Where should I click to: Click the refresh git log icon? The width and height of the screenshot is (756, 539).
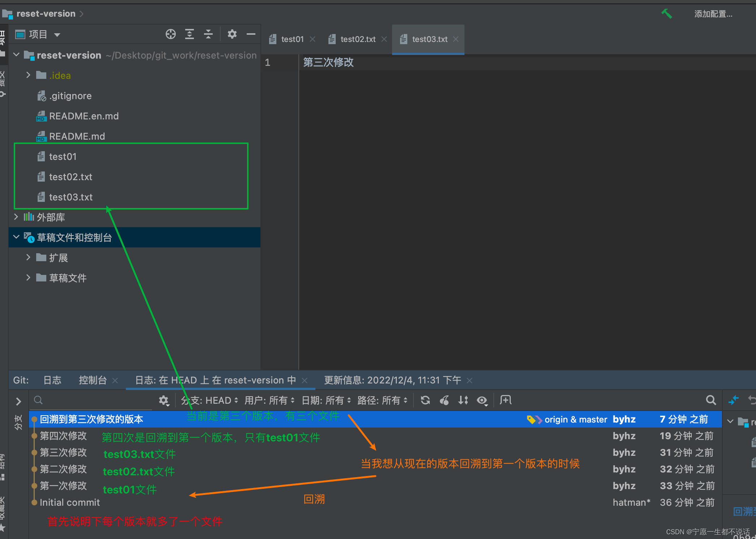[425, 400]
